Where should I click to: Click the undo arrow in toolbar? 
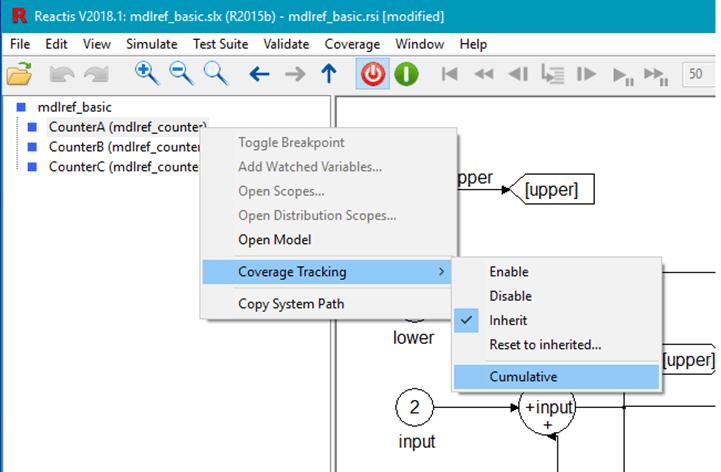click(x=62, y=74)
